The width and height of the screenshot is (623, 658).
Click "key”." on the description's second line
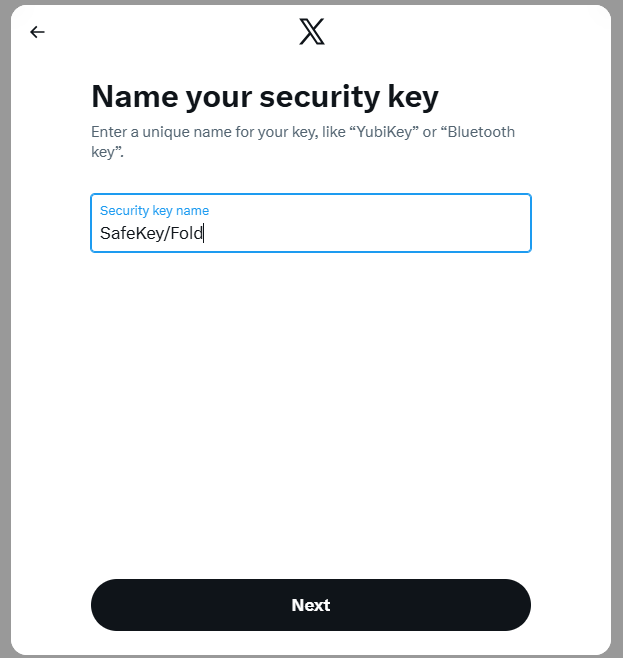pos(106,153)
